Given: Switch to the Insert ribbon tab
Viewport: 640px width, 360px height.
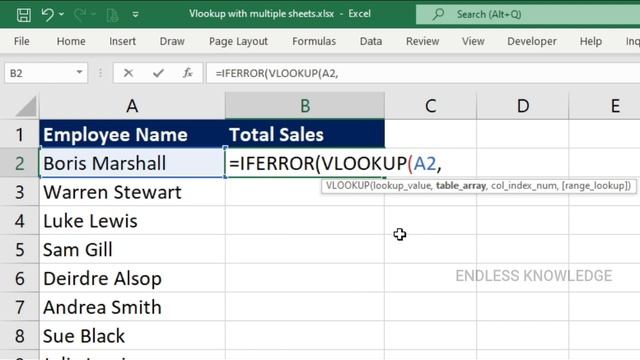Looking at the screenshot, I should [122, 41].
